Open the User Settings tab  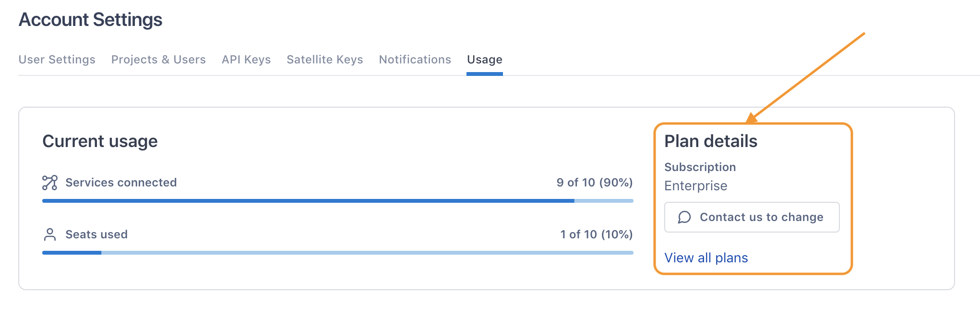[57, 60]
